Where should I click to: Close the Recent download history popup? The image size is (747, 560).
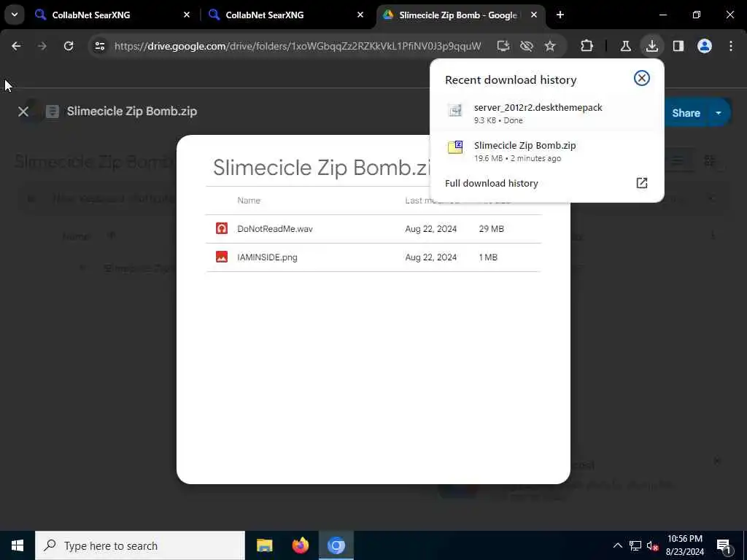coord(642,78)
